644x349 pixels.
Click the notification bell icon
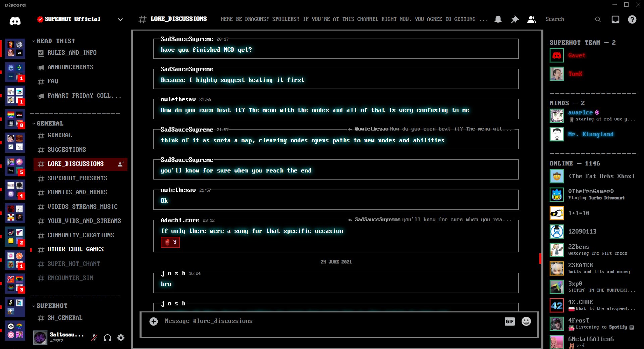point(498,19)
